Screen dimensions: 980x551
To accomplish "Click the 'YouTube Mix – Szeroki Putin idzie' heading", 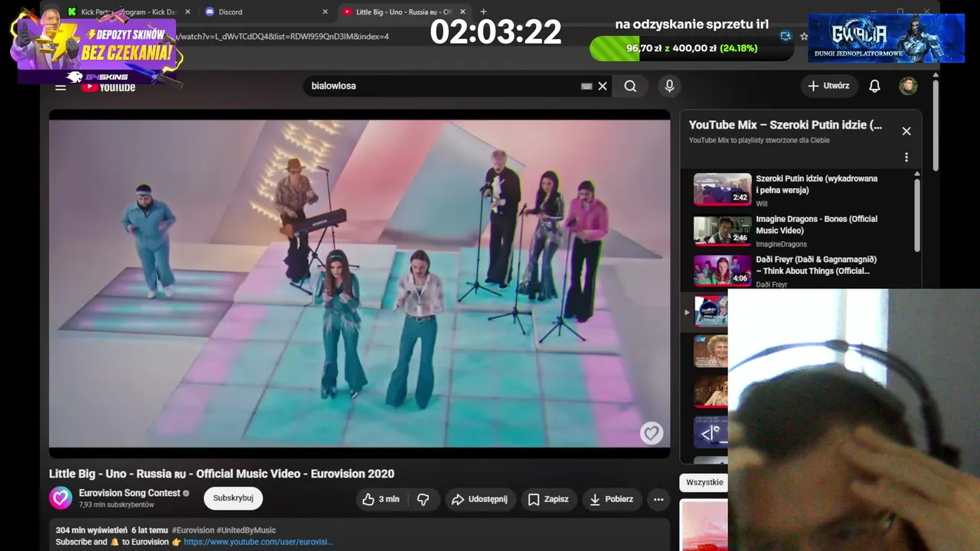I will click(786, 125).
